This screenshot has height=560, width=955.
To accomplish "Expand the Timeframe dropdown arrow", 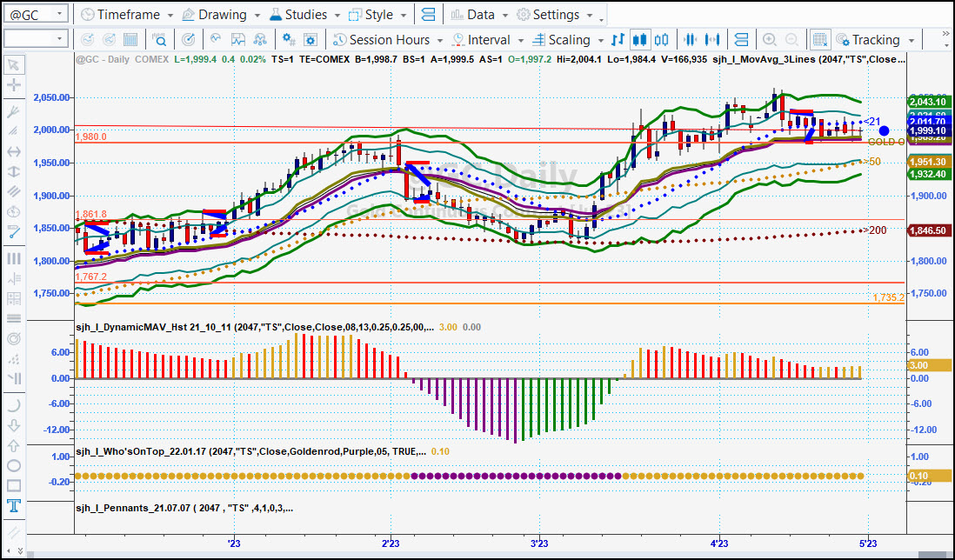I will [170, 16].
